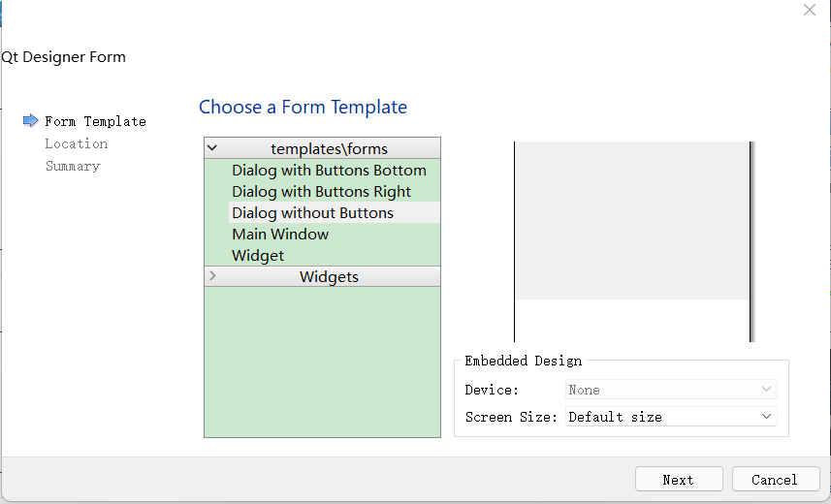Click the Qt Designer Form title
Viewport: 831px width, 504px height.
(x=64, y=57)
